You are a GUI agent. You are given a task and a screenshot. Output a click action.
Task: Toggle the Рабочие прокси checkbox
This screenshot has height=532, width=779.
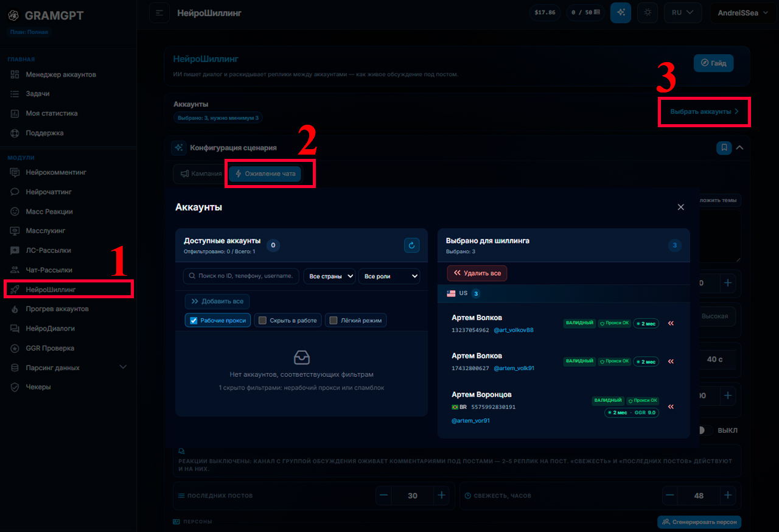pyautogui.click(x=194, y=320)
